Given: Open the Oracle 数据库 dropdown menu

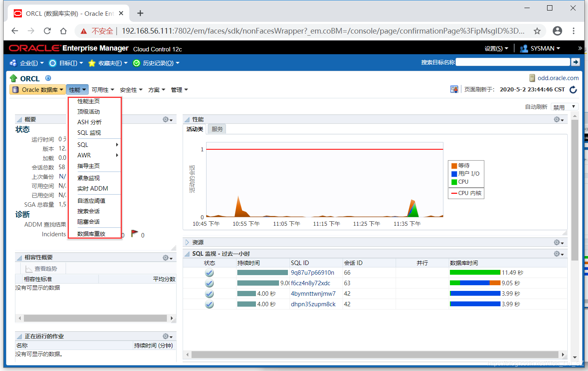Looking at the screenshot, I should pos(38,90).
